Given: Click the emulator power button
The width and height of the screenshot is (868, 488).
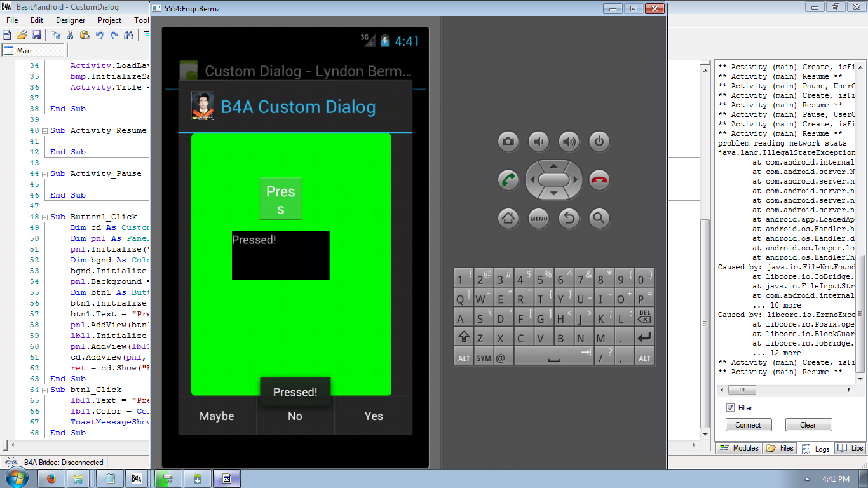Looking at the screenshot, I should click(x=599, y=141).
